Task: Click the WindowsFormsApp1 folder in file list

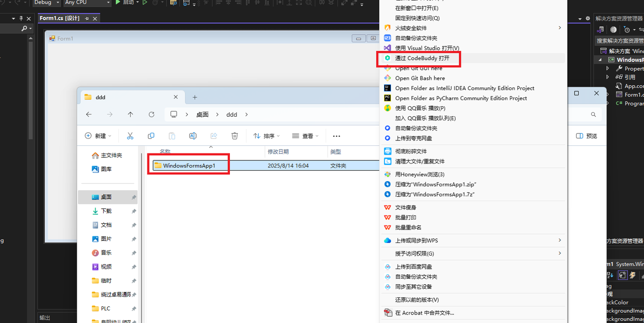Action: (189, 165)
